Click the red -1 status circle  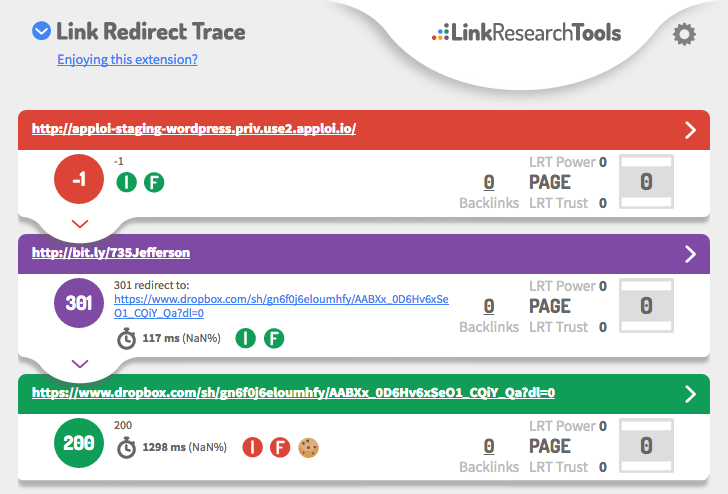point(79,179)
